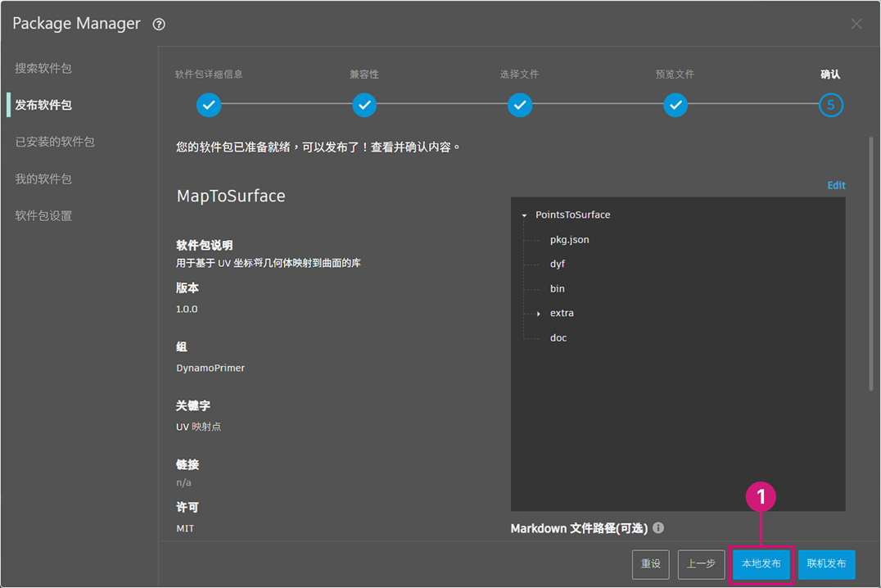Collapse the PointsToSurface folder tree
881x588 pixels.
(x=524, y=215)
